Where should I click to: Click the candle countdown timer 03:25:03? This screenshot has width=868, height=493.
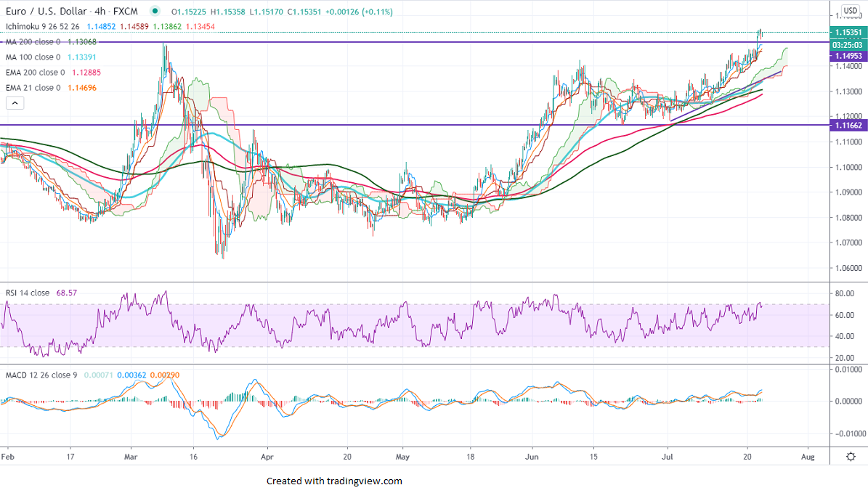point(848,44)
